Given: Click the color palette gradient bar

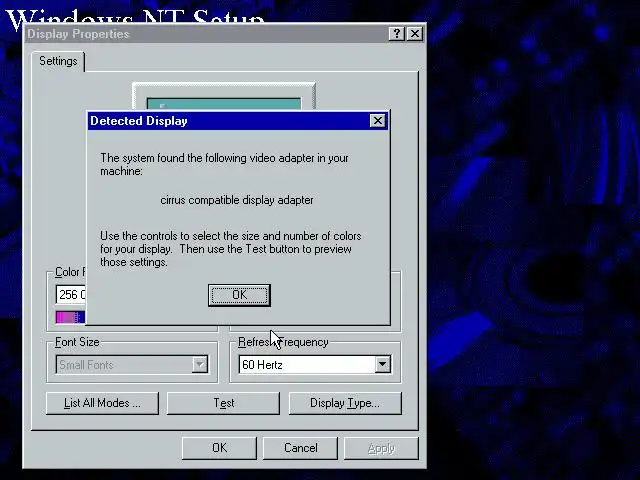Looking at the screenshot, I should [71, 318].
